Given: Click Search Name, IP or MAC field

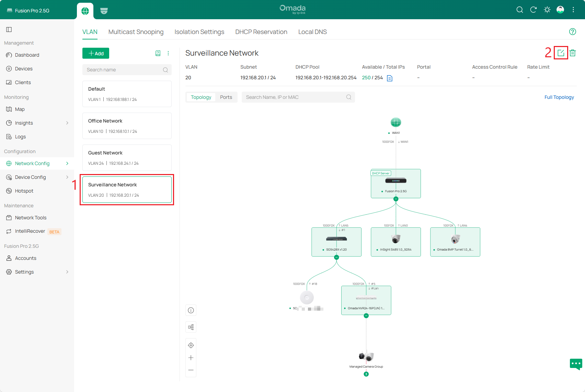Looking at the screenshot, I should click(x=298, y=97).
